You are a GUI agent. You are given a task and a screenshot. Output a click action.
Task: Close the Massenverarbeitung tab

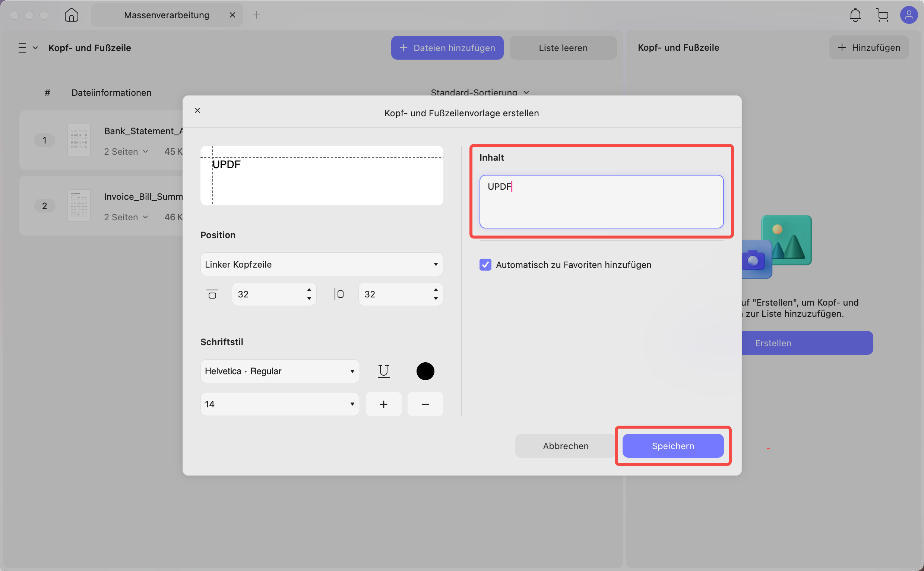coord(232,15)
